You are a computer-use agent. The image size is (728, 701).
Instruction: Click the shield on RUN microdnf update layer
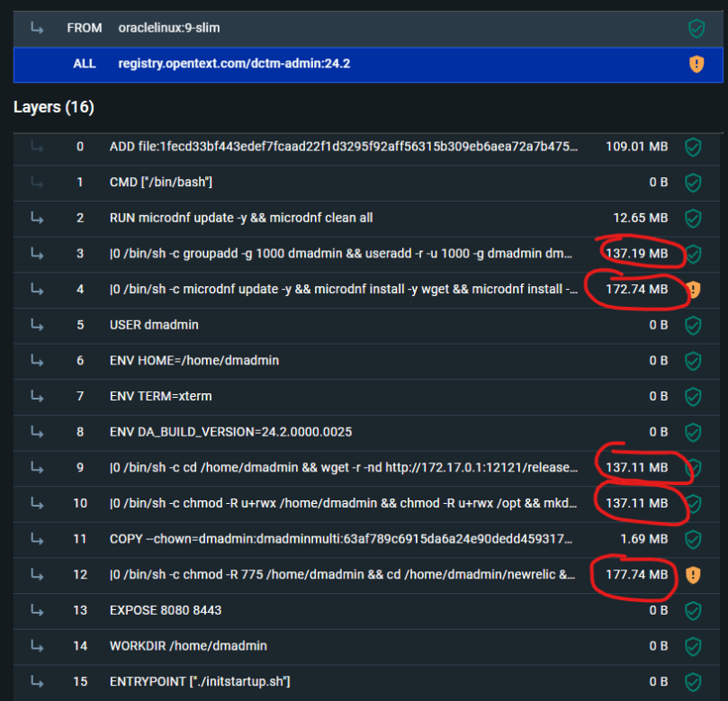pyautogui.click(x=693, y=218)
